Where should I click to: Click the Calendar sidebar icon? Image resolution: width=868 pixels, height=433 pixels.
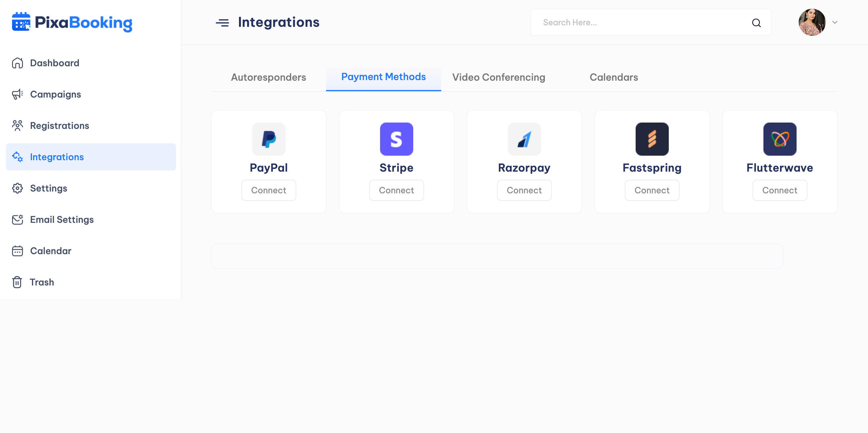pyautogui.click(x=17, y=251)
